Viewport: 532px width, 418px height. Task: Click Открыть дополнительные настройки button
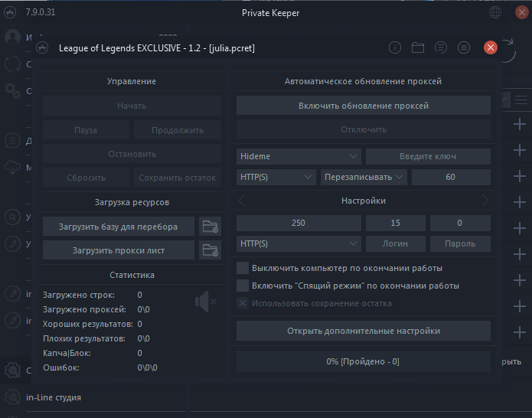click(363, 331)
